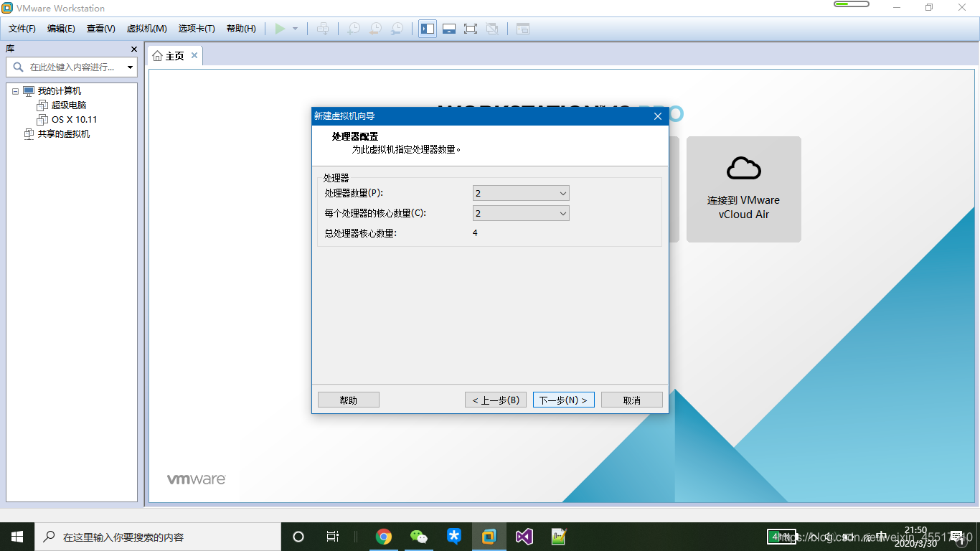Image resolution: width=980 pixels, height=551 pixels.
Task: Click the Unity mode toolbar icon
Action: click(492, 29)
